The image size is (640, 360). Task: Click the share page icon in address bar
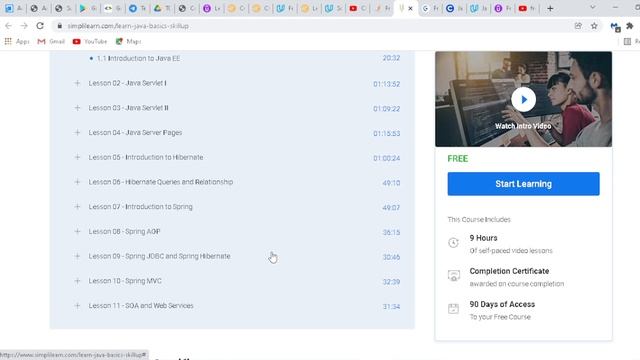(x=578, y=26)
